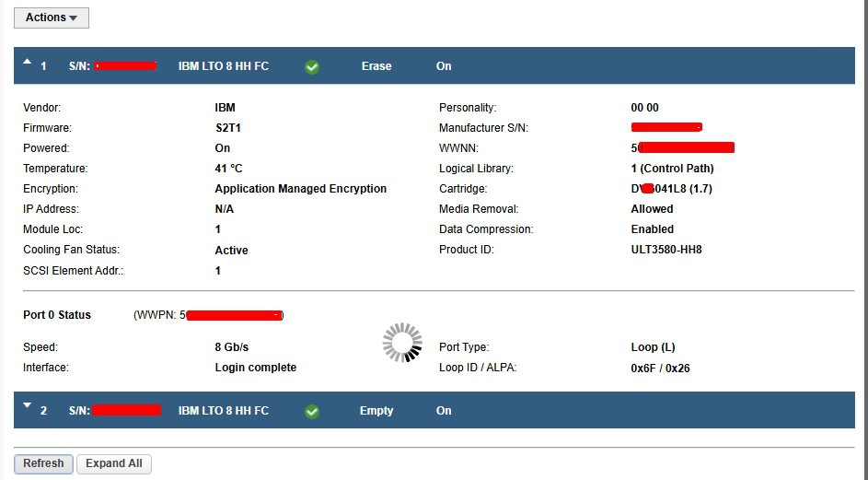
Task: Select Media Removal Allowed value
Action: (x=652, y=209)
